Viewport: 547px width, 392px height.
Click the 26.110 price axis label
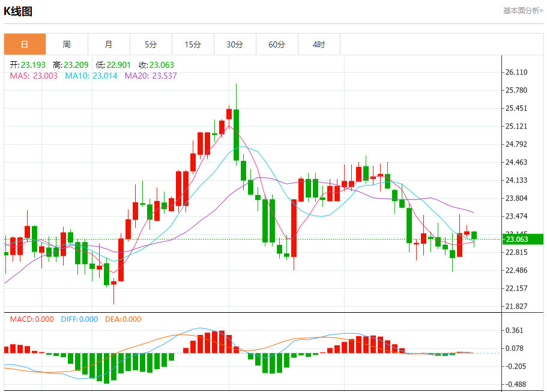[x=516, y=72]
